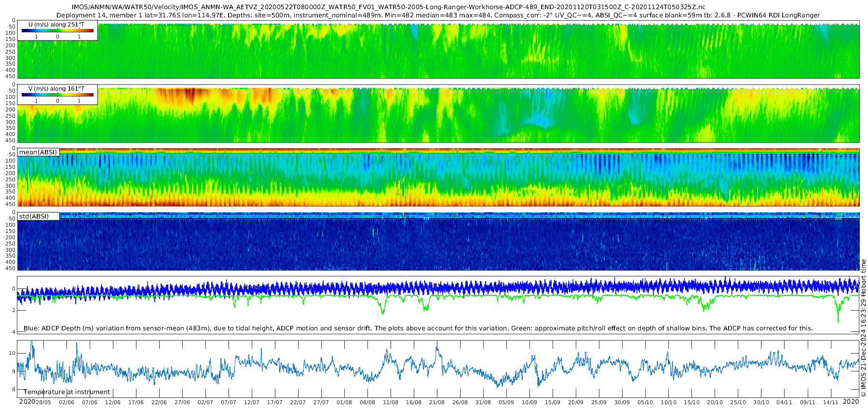Click the 'Temperature at instrument' label
The image size is (868, 410).
[x=67, y=392]
